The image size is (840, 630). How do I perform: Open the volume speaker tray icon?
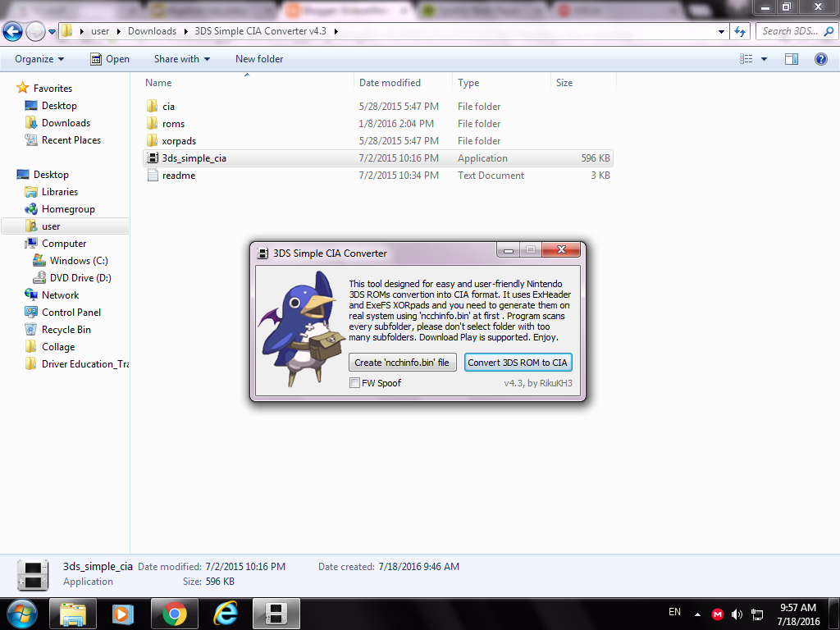(x=737, y=614)
